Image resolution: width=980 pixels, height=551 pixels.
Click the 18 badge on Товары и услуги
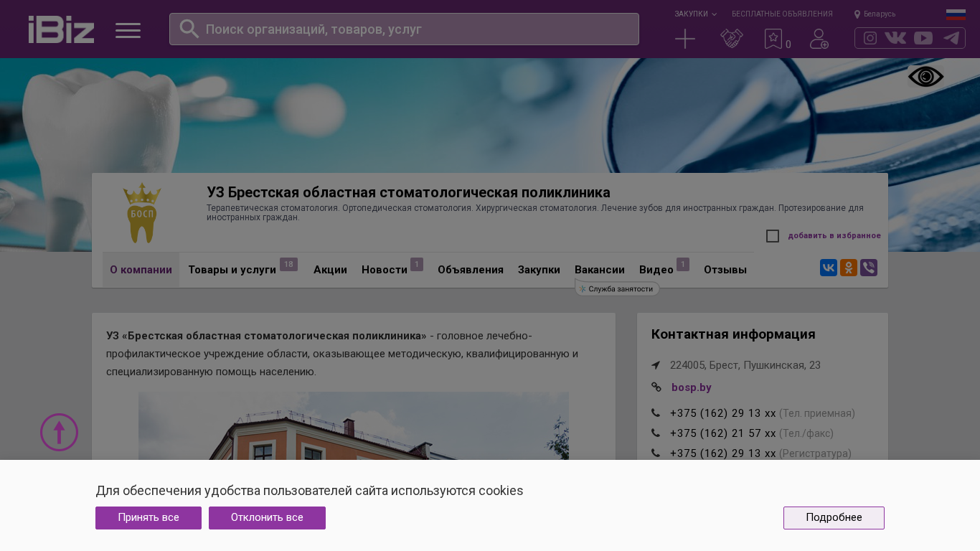tap(288, 265)
